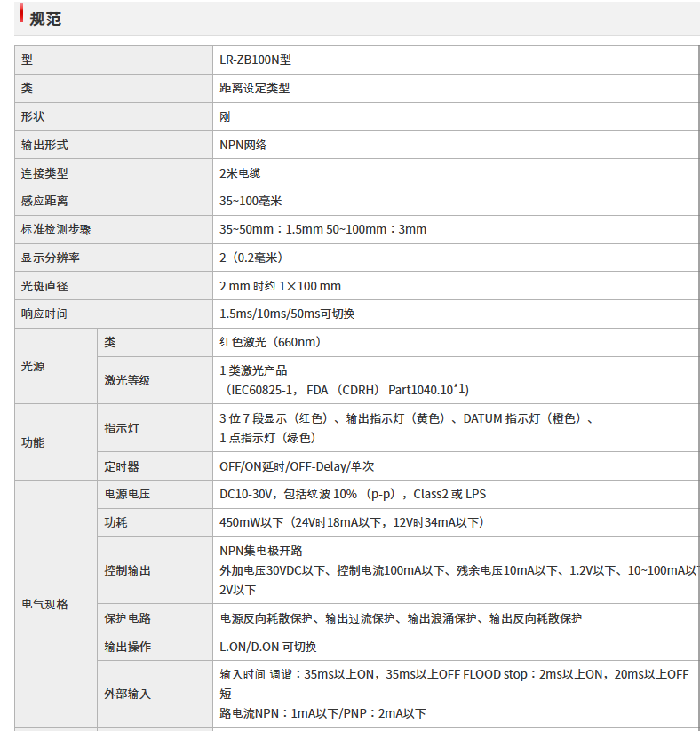Click the 型 row label
Viewport: 700px width, 731px height.
pos(27,60)
